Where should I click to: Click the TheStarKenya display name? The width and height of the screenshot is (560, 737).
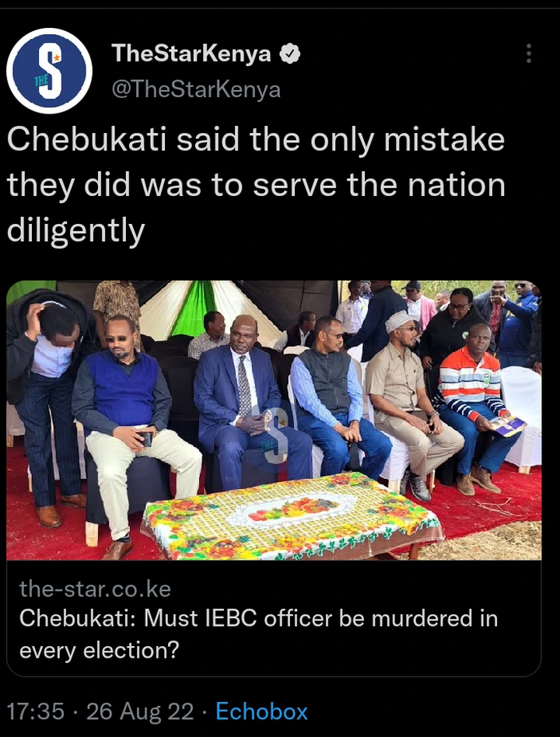pyautogui.click(x=191, y=54)
